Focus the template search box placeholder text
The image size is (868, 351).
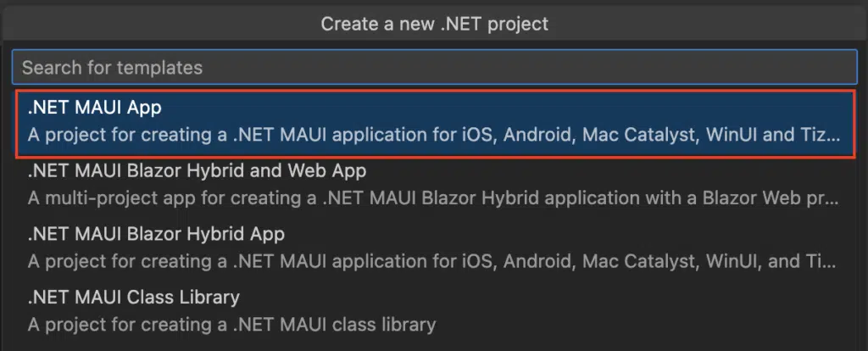112,67
